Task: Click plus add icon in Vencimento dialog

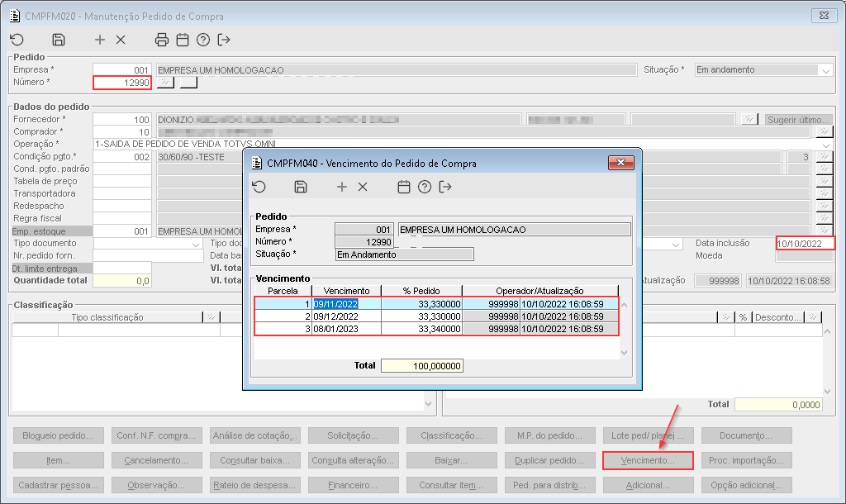Action: click(x=342, y=187)
